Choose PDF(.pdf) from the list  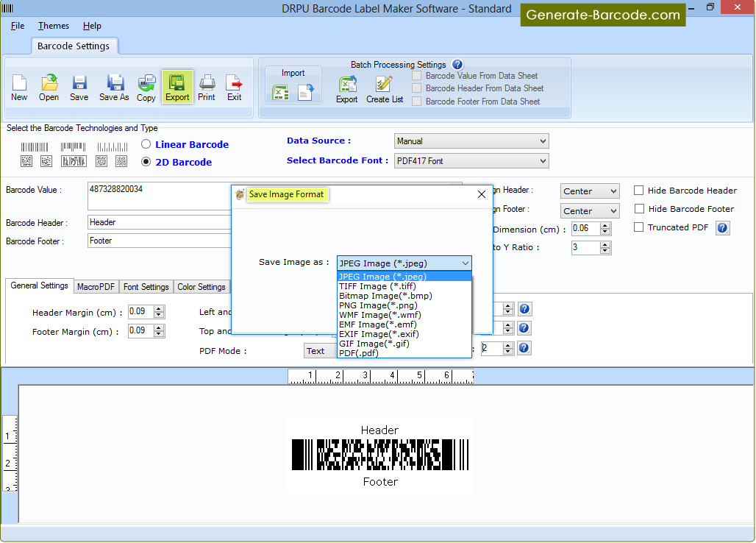[404, 353]
